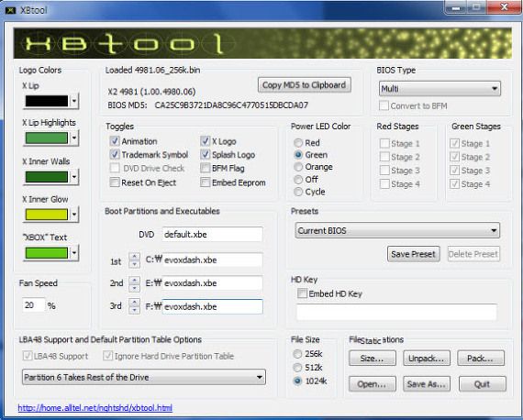The width and height of the screenshot is (523, 420).
Task: Enable the Reset On Eject checkbox
Action: click(x=115, y=182)
